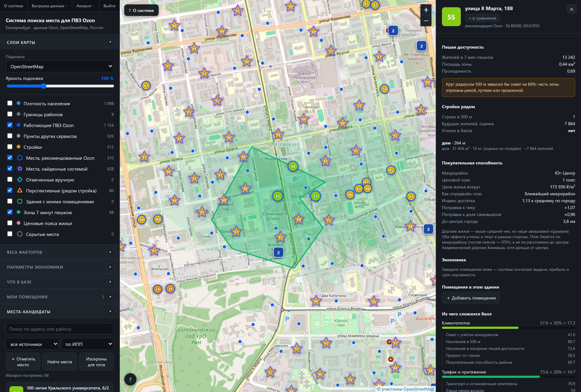581x392 pixels.
Task: Click star marker 46 near Автовокзал
Action: 278,135
